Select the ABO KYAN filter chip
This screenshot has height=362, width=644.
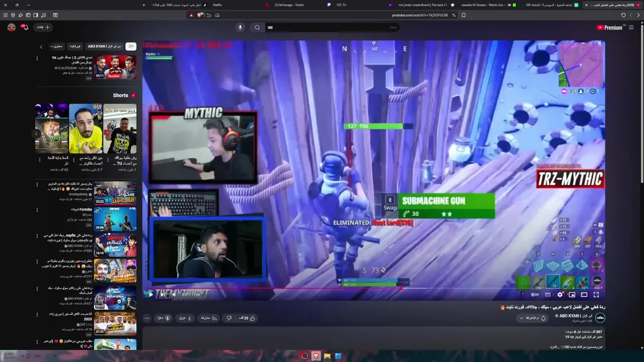pos(105,46)
